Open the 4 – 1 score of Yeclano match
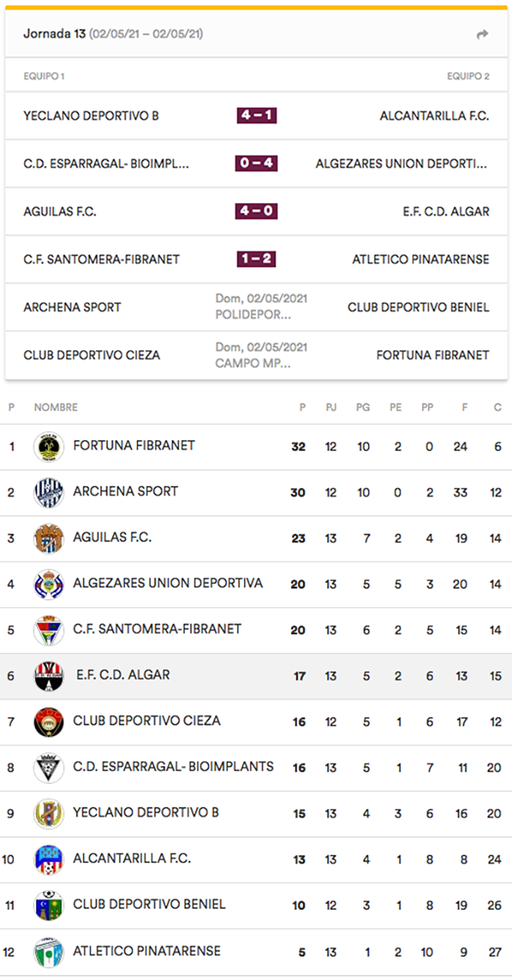The width and height of the screenshot is (512, 980). pos(256,115)
